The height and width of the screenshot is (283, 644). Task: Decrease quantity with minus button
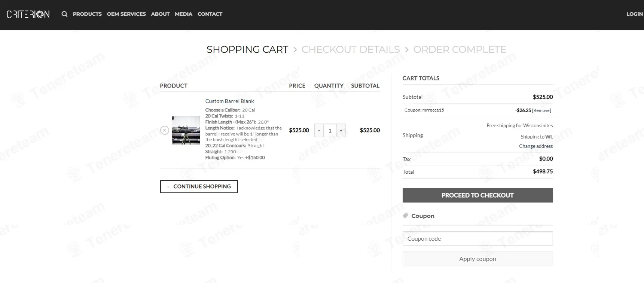click(x=319, y=130)
